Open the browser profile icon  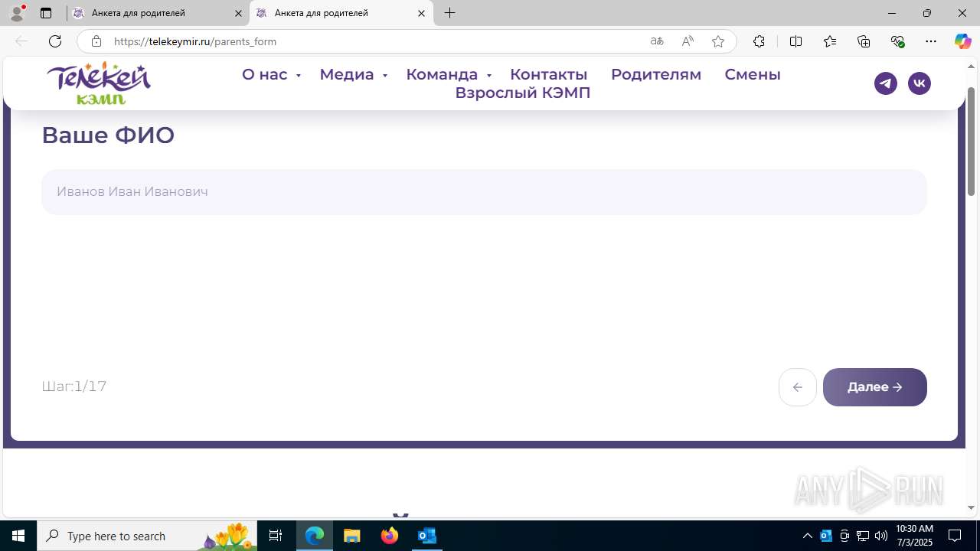[x=17, y=13]
